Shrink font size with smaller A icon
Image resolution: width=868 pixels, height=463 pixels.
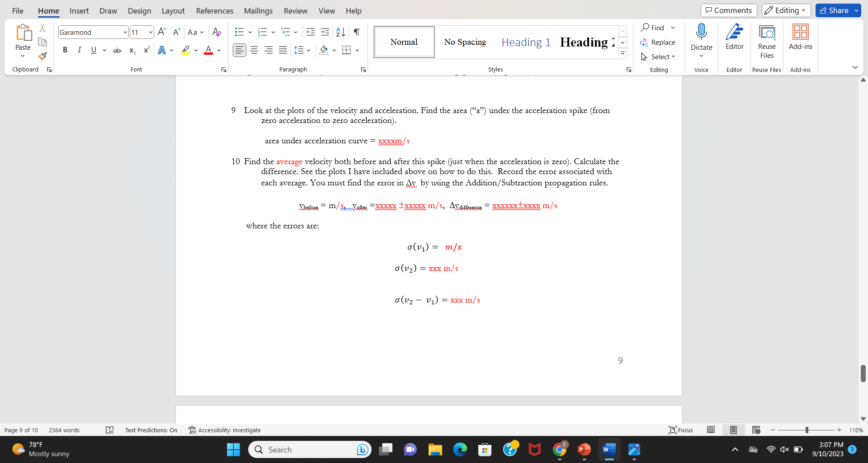point(177,32)
